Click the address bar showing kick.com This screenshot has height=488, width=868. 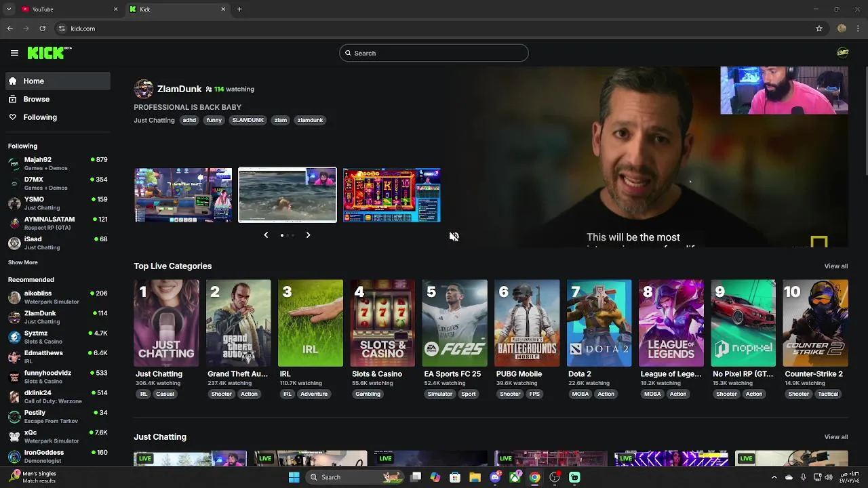434,28
